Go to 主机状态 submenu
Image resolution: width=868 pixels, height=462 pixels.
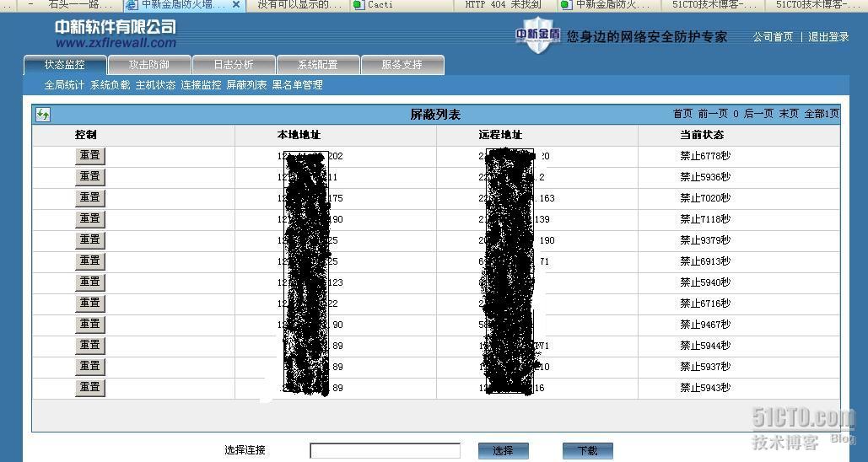click(155, 85)
